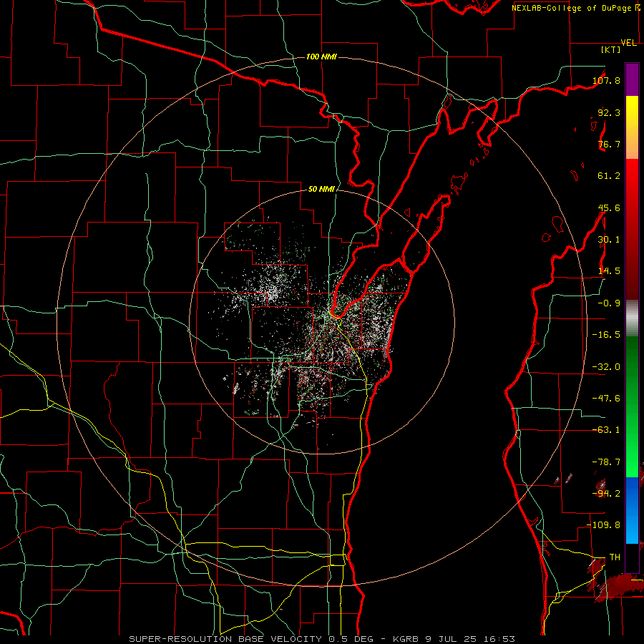This screenshot has height=644, width=644.
Task: Click the purple segment of the velocity color bar
Action: point(632,79)
